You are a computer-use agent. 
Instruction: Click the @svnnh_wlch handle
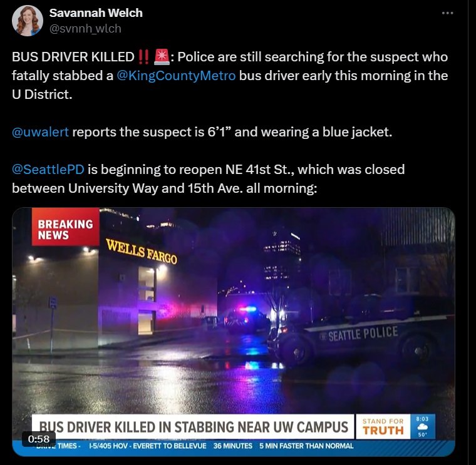pyautogui.click(x=85, y=29)
